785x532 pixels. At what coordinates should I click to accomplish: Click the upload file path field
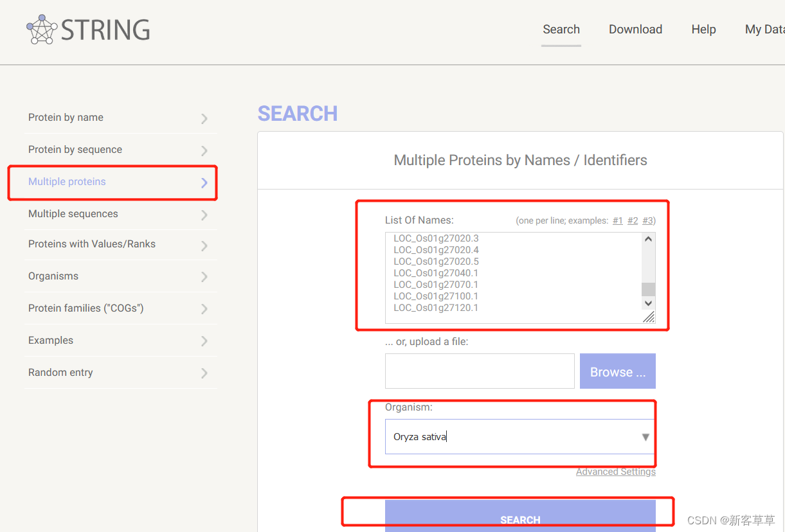[x=480, y=371]
